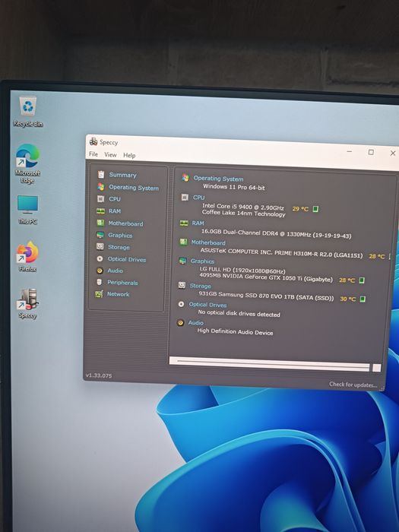Screen dimensions: 399x532
Task: Select RAM in the sidebar
Action: coord(115,211)
